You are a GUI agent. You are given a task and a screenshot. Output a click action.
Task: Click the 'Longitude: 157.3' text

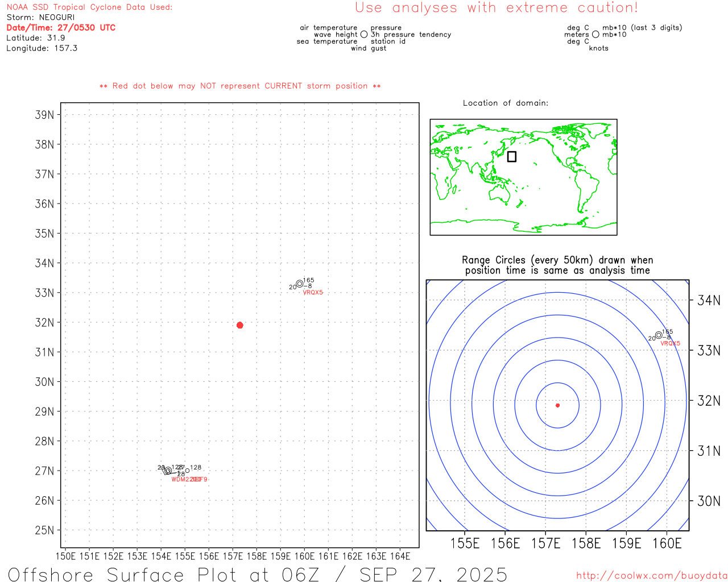(42, 48)
